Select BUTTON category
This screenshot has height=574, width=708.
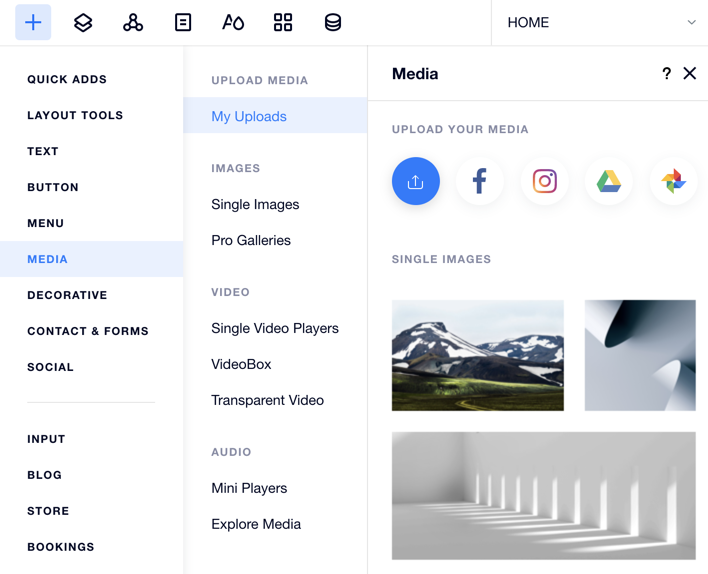tap(53, 187)
